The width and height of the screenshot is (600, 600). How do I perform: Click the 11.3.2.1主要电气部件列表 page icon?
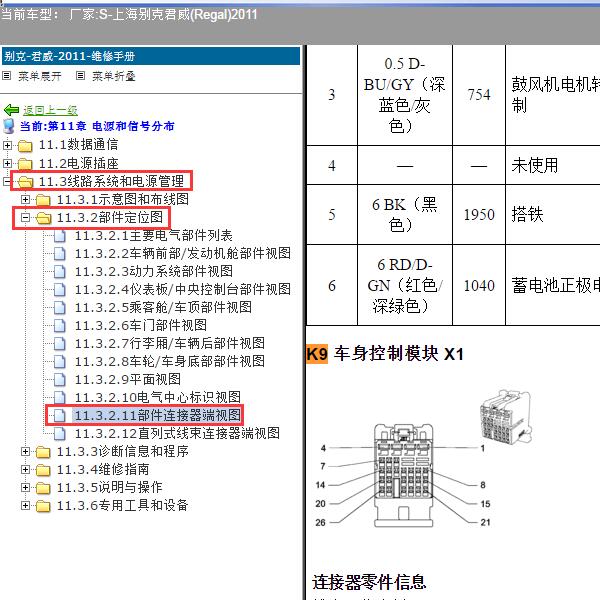[x=60, y=236]
